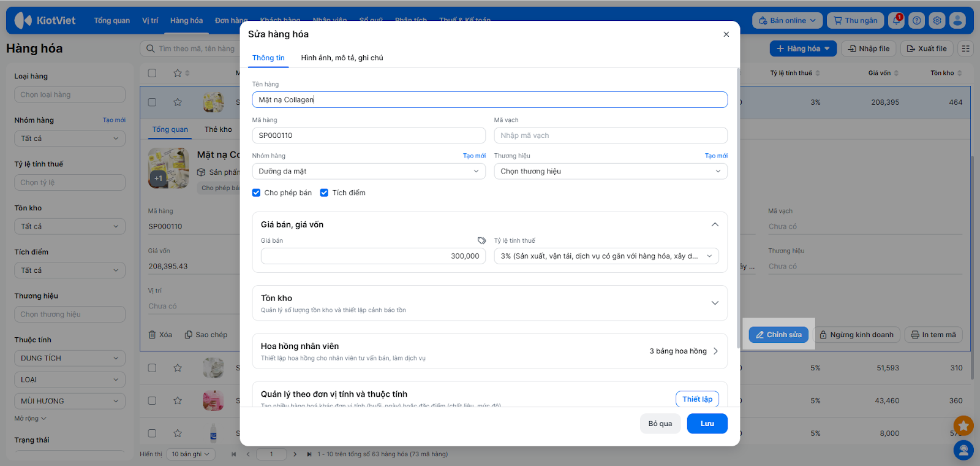This screenshot has width=980, height=466.
Task: Click the Bỏ qua button
Action: [x=660, y=424]
